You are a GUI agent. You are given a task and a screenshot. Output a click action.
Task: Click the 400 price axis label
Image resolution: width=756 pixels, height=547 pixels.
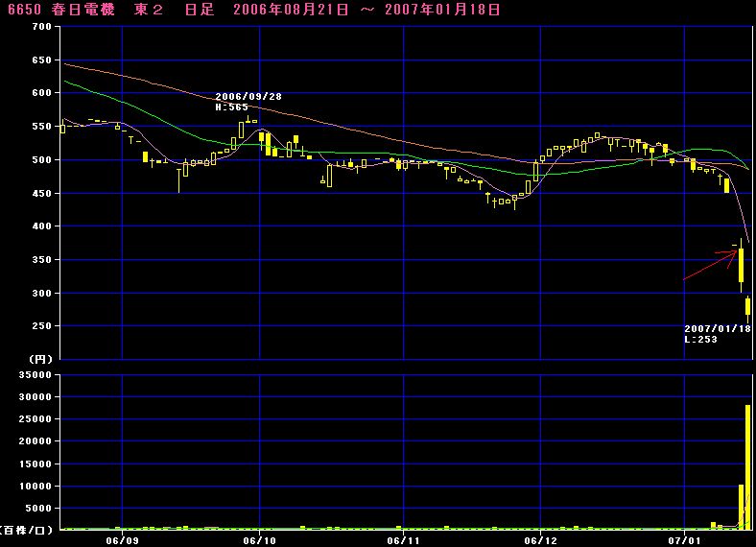(42, 226)
